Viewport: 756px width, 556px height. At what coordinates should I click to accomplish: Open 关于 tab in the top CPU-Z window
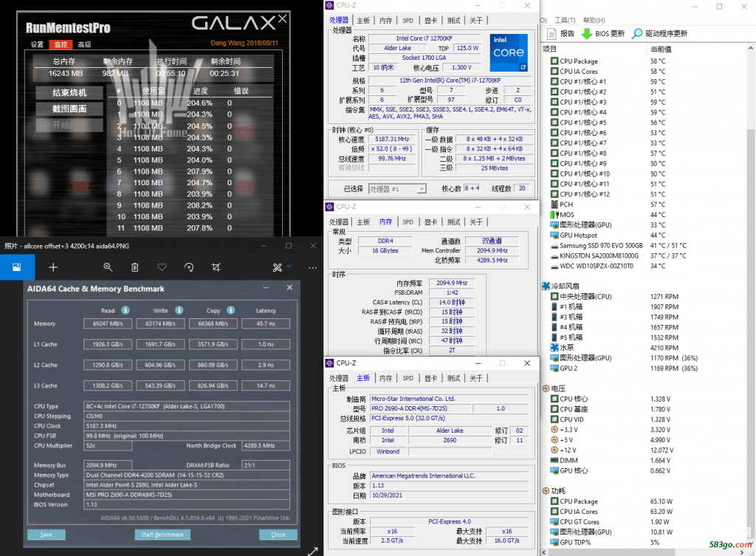[x=476, y=20]
